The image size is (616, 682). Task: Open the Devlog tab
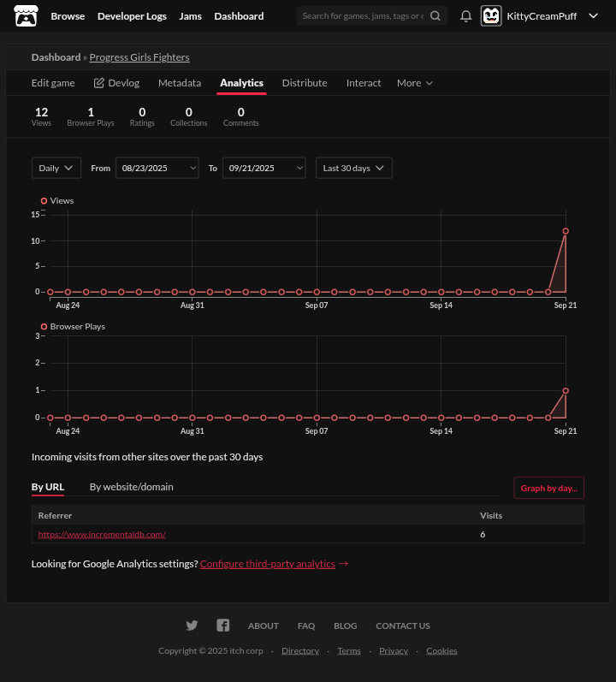(x=117, y=83)
